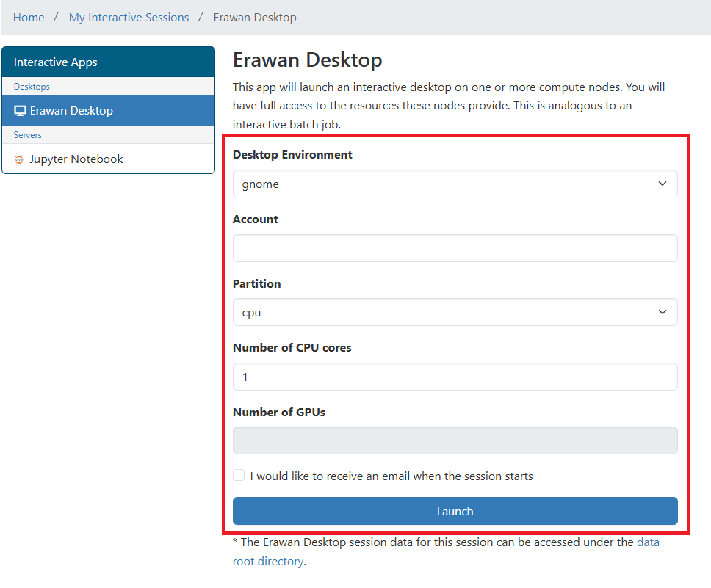
Task: Click the Number of CPU cores field
Action: point(454,377)
